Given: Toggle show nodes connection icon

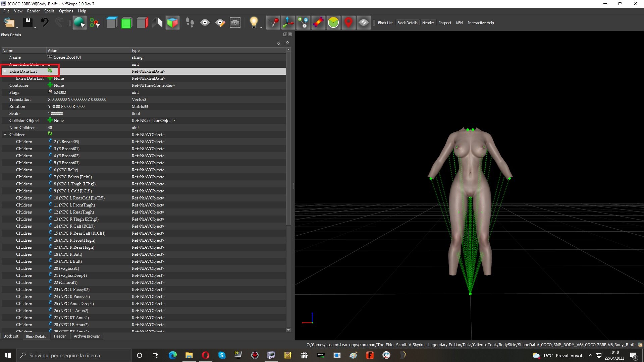Looking at the screenshot, I should pyautogui.click(x=303, y=23).
